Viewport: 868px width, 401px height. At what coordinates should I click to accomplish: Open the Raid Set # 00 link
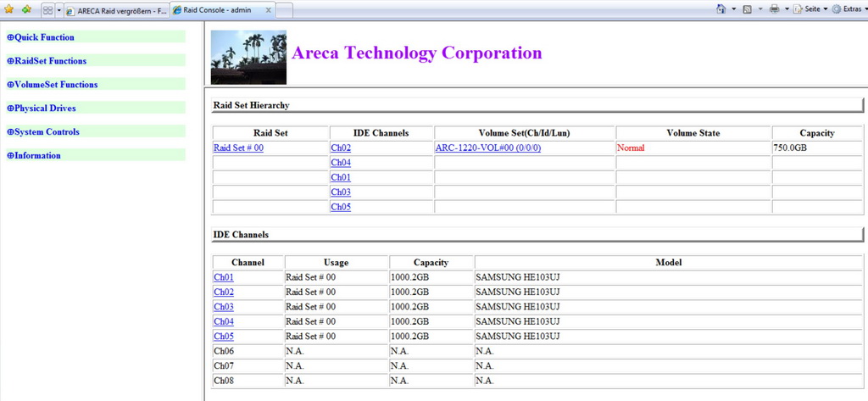pos(238,148)
